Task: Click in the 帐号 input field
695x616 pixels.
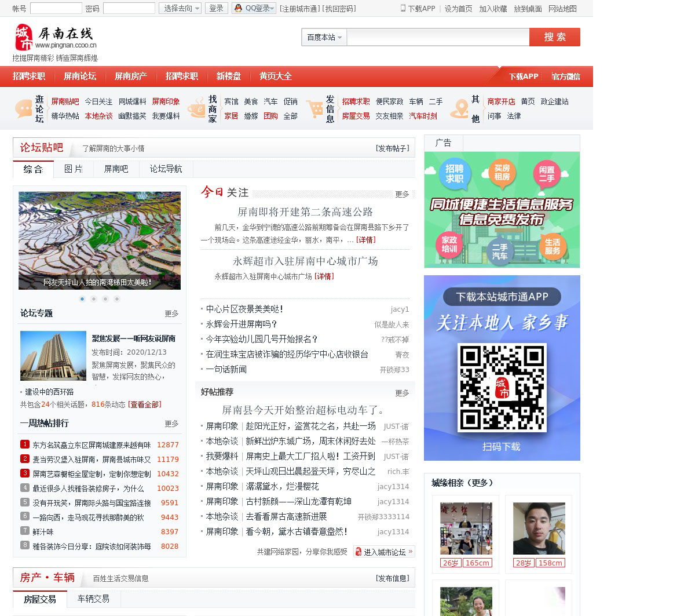Action: (x=56, y=8)
